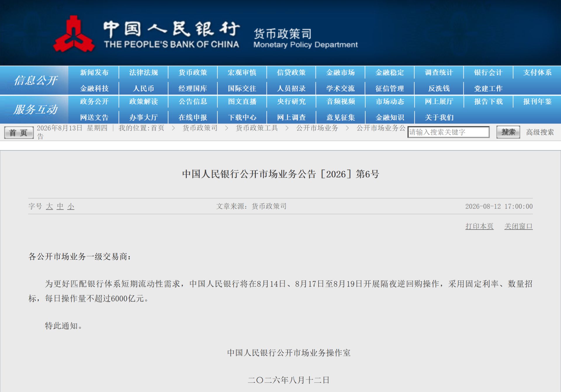The height and width of the screenshot is (392, 561).
Task: Click the 货币政策司 department banner title
Action: [x=283, y=34]
